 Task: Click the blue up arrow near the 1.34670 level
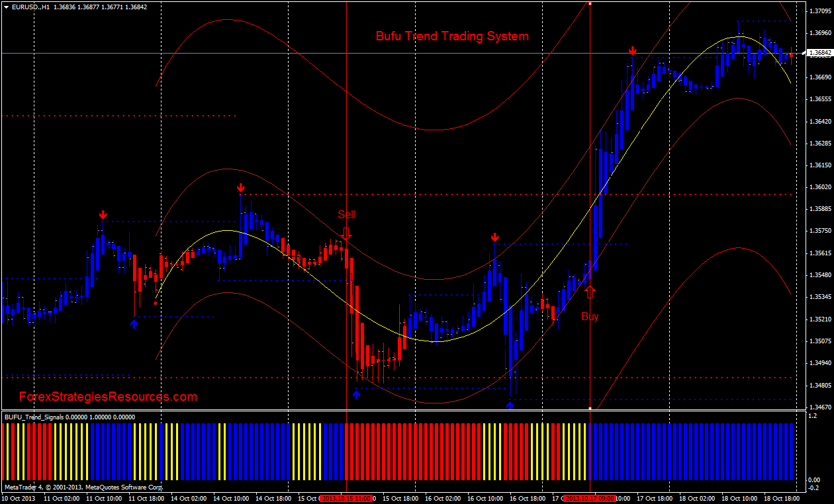click(x=510, y=404)
